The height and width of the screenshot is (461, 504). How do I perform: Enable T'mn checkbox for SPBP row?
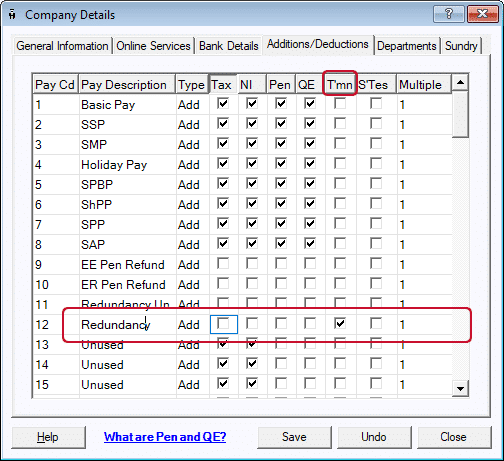(x=340, y=184)
